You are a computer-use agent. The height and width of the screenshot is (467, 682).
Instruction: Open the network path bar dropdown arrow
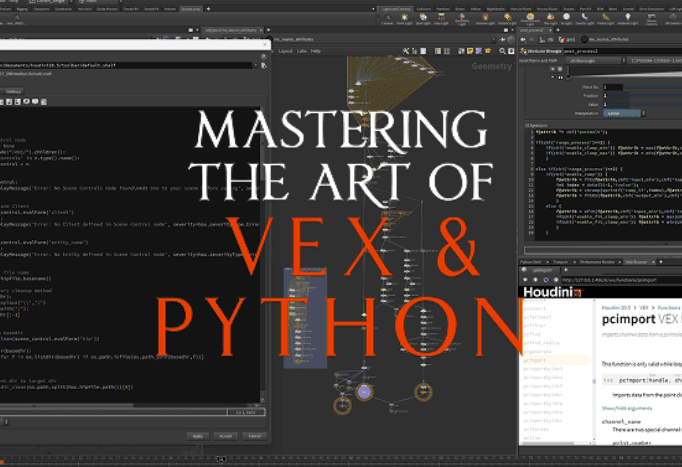pyautogui.click(x=495, y=40)
